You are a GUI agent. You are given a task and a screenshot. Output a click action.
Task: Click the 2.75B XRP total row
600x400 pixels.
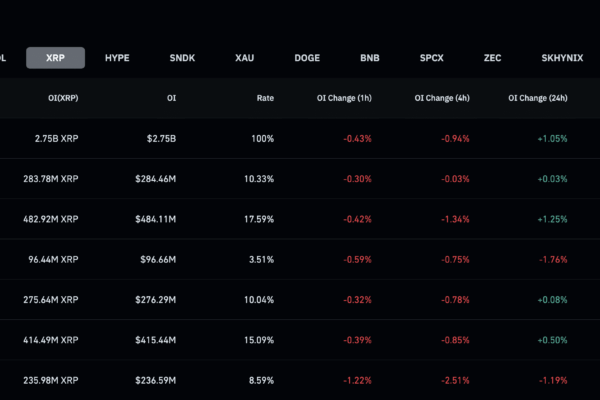click(300, 139)
